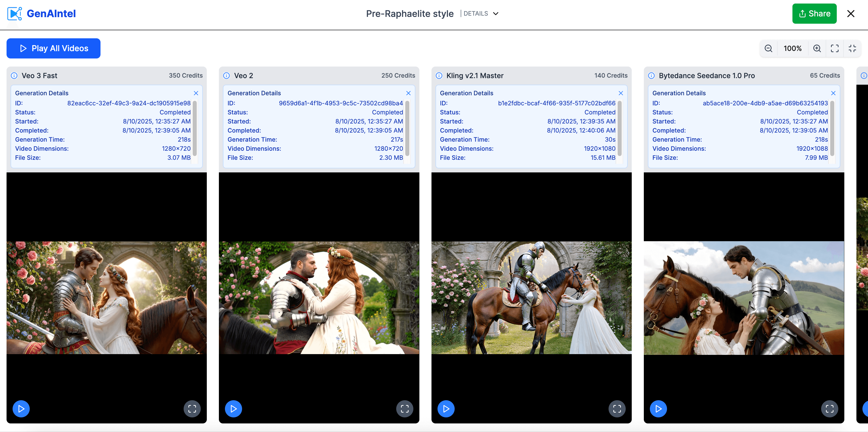Close the Bytedance Seedance details panel

833,93
